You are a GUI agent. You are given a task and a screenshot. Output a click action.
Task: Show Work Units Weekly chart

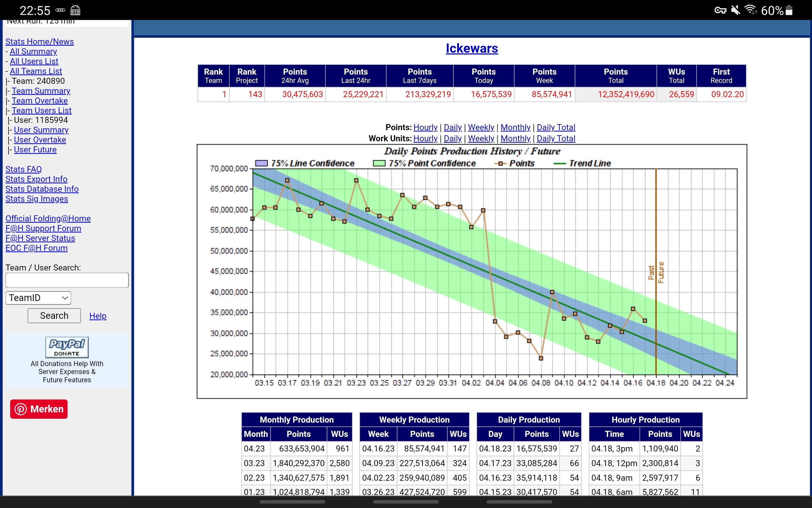[x=481, y=138]
